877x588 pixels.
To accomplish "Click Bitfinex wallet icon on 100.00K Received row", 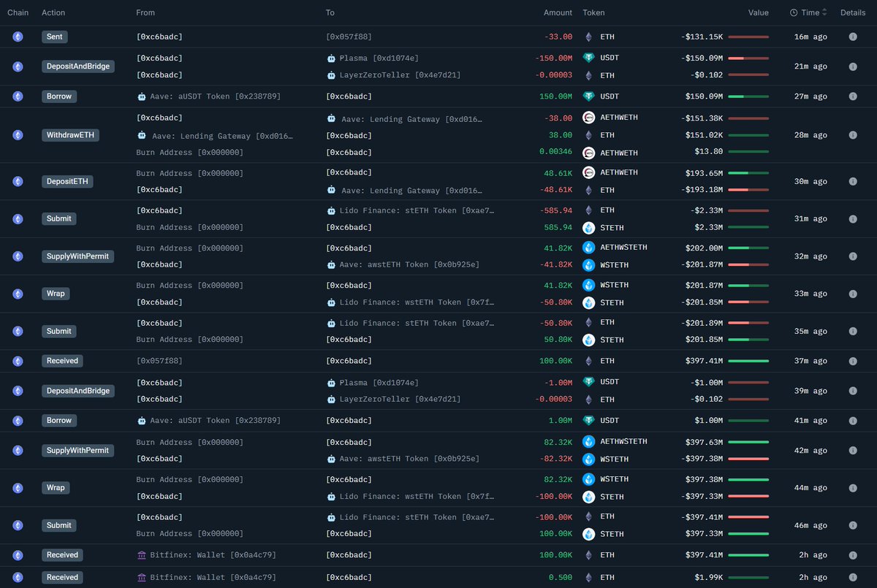I will coord(142,555).
